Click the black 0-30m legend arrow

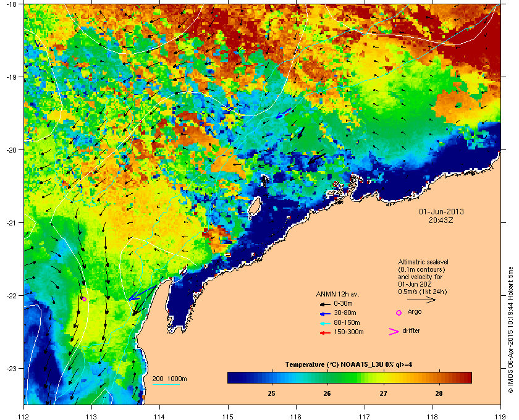(325, 304)
